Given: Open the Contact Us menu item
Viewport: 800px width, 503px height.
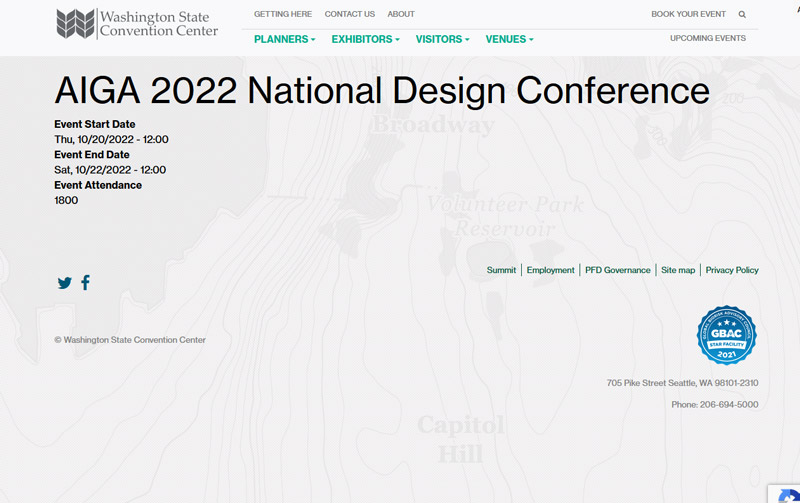Looking at the screenshot, I should 350,14.
